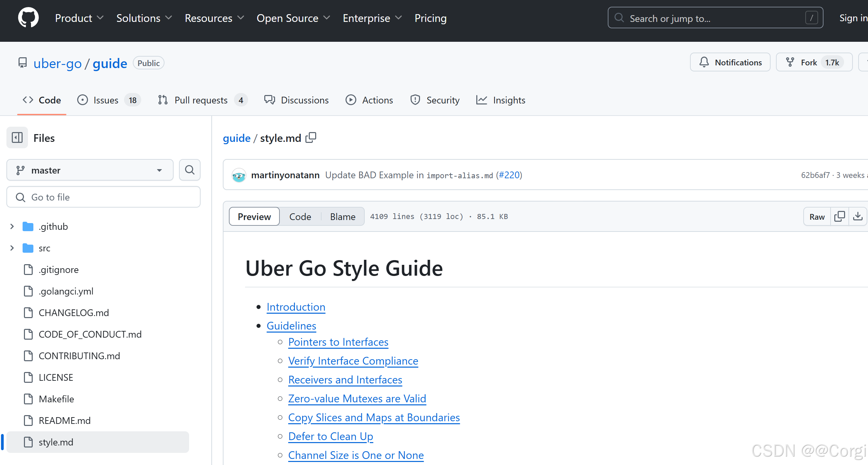Image resolution: width=868 pixels, height=465 pixels.
Task: Expand the src folder
Action: (12, 248)
